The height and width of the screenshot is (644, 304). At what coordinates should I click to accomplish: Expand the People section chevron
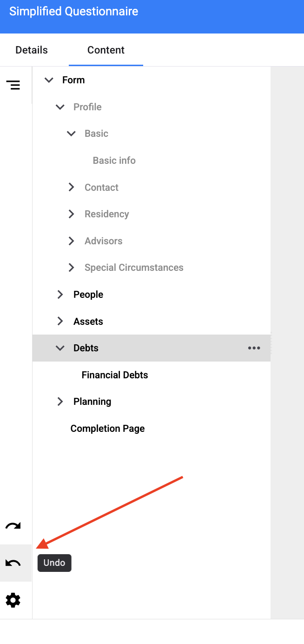click(60, 295)
